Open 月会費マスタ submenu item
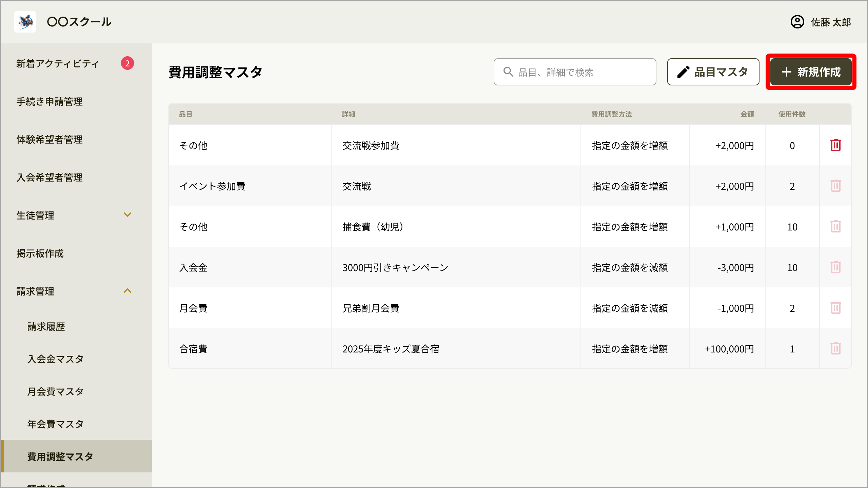 pyautogui.click(x=56, y=392)
